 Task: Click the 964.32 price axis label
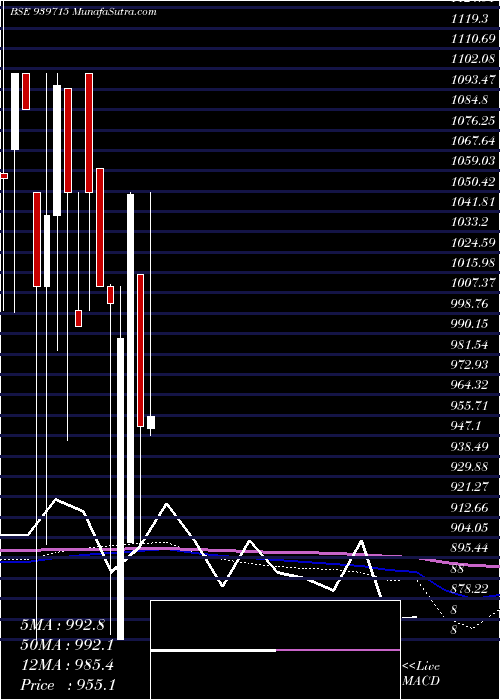(x=469, y=385)
